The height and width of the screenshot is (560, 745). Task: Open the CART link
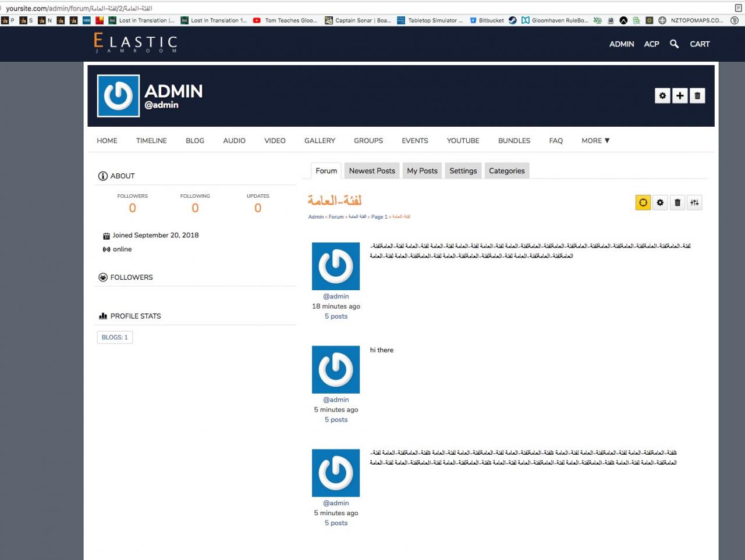coord(700,44)
